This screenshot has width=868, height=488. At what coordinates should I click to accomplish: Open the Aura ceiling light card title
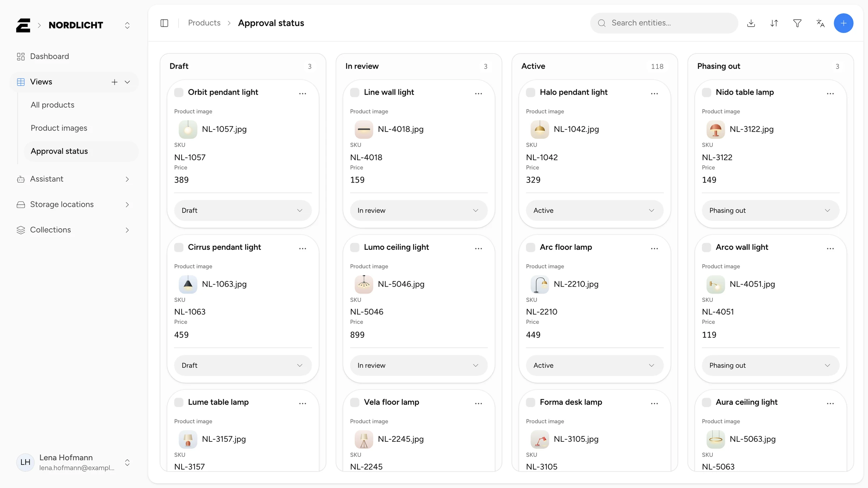746,402
